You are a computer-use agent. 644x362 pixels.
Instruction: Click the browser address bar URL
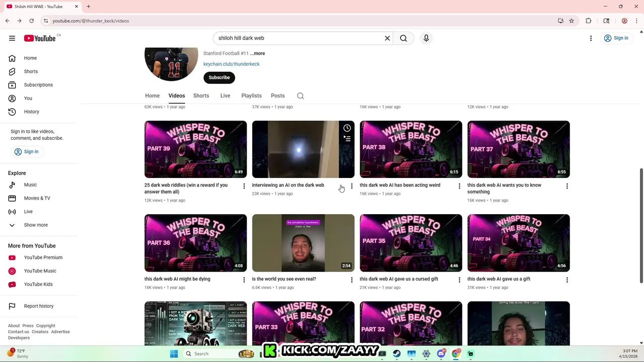[x=91, y=21]
